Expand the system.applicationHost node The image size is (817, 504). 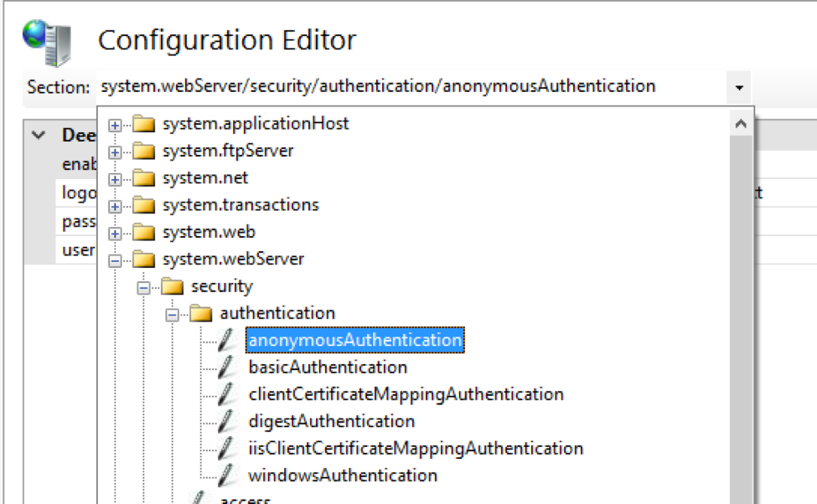point(115,126)
